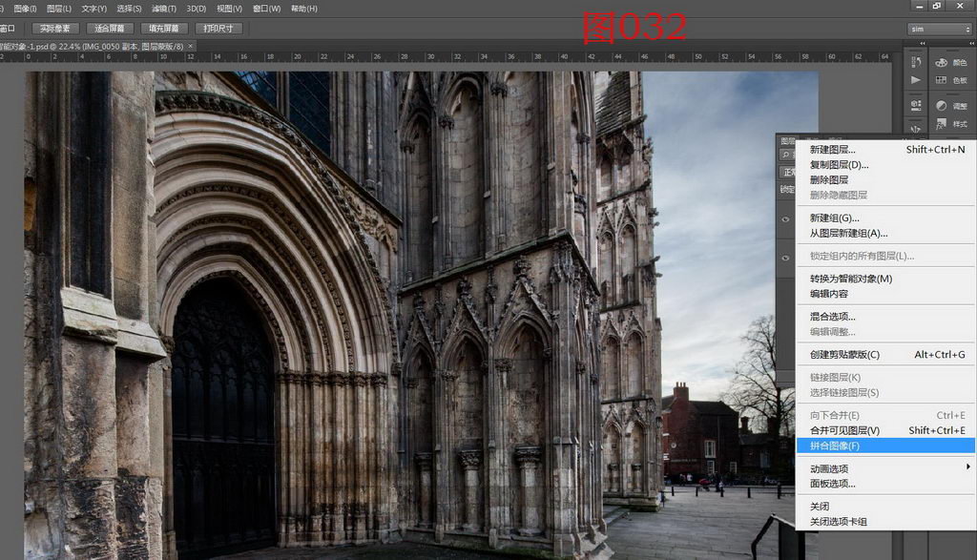Click the 适合屏幕 button
Image resolution: width=977 pixels, height=560 pixels.
(109, 29)
